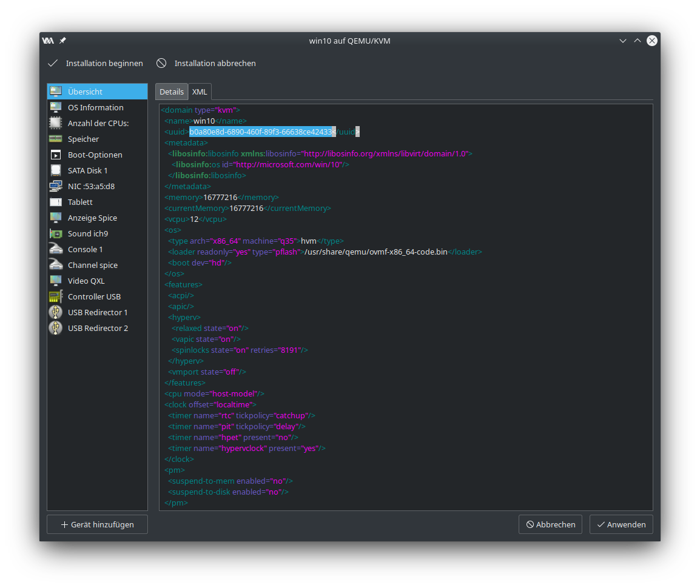This screenshot has width=700, height=588.
Task: Click the selected UUID value in XML
Action: pyautogui.click(x=261, y=132)
